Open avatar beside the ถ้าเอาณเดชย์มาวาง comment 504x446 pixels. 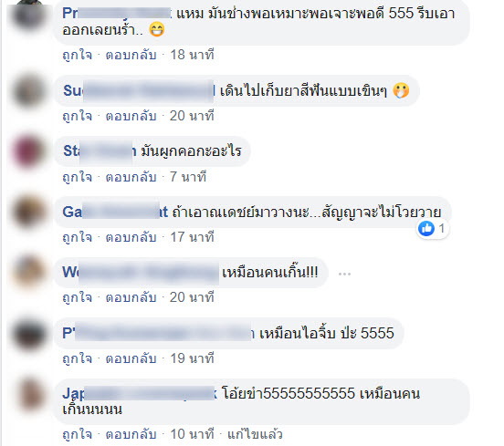pos(29,213)
